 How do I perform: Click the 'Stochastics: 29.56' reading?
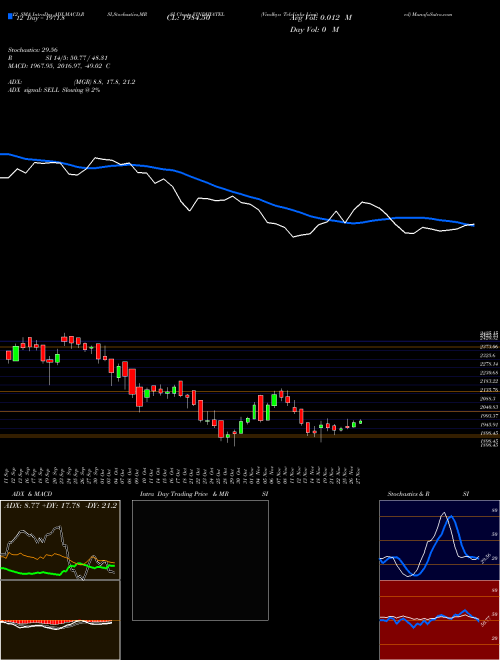click(32, 50)
